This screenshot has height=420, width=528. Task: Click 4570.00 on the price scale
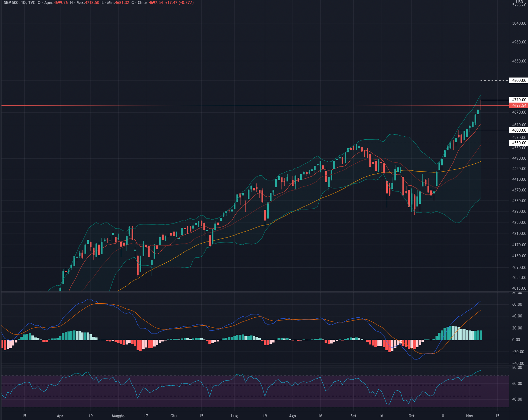[519, 137]
